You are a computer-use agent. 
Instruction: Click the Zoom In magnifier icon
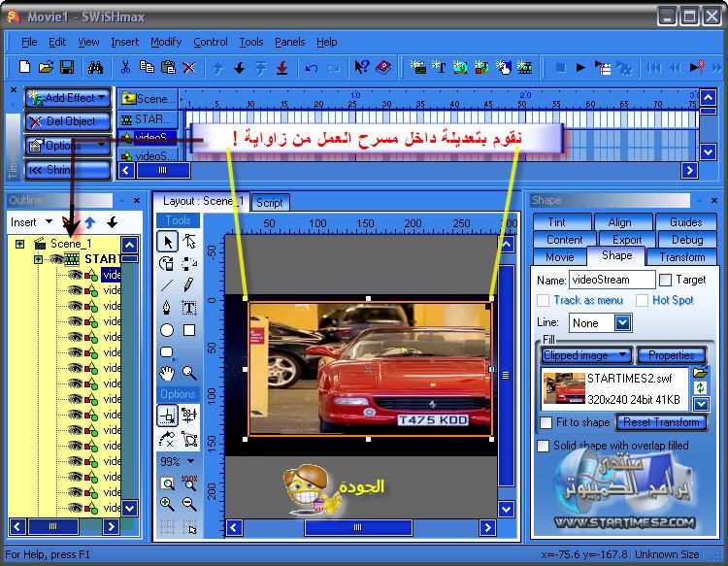point(167,504)
